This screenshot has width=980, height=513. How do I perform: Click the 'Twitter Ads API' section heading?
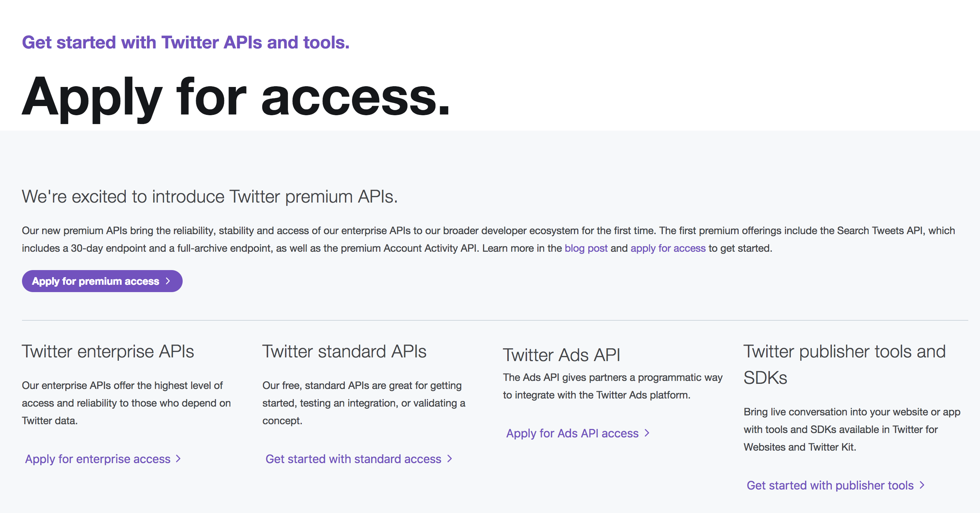tap(562, 355)
